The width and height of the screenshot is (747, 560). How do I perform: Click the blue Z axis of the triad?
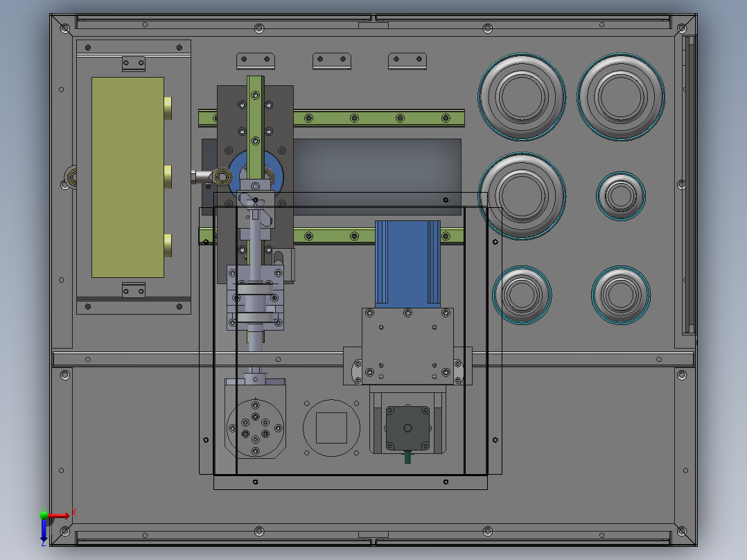44,532
